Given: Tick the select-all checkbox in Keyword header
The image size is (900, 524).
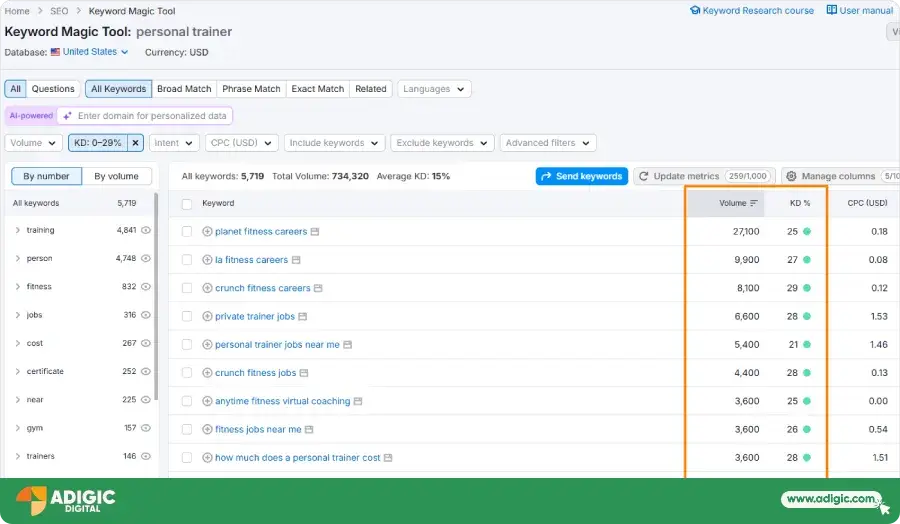Looking at the screenshot, I should click(x=187, y=204).
